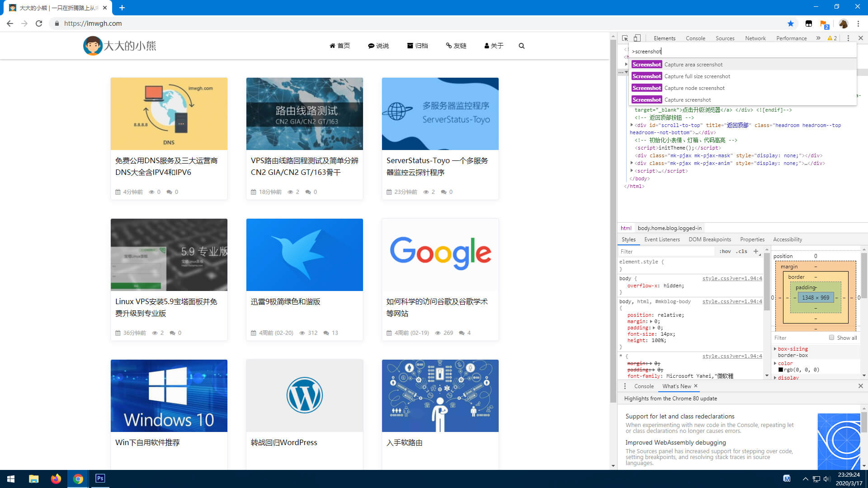
Task: Click the browser forward arrow
Action: click(24, 23)
